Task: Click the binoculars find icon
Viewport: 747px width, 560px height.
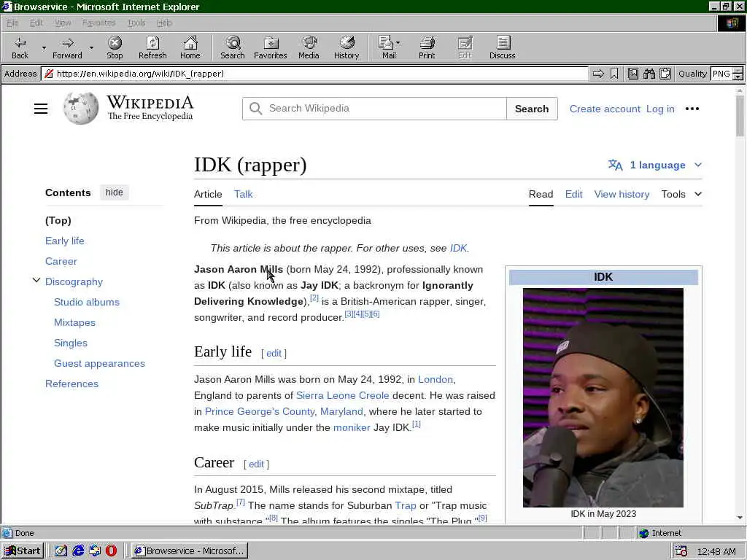Action: pyautogui.click(x=649, y=74)
